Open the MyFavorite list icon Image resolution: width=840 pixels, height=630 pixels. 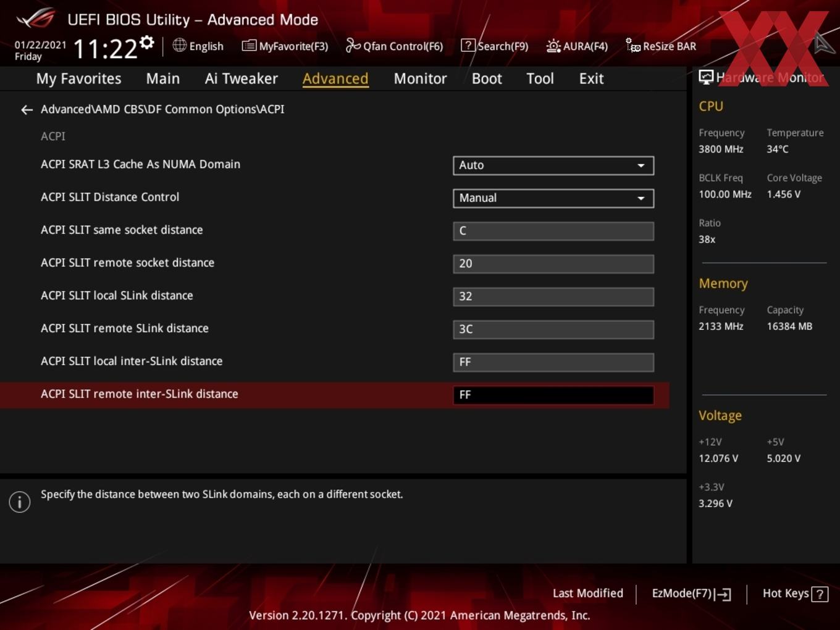[248, 46]
